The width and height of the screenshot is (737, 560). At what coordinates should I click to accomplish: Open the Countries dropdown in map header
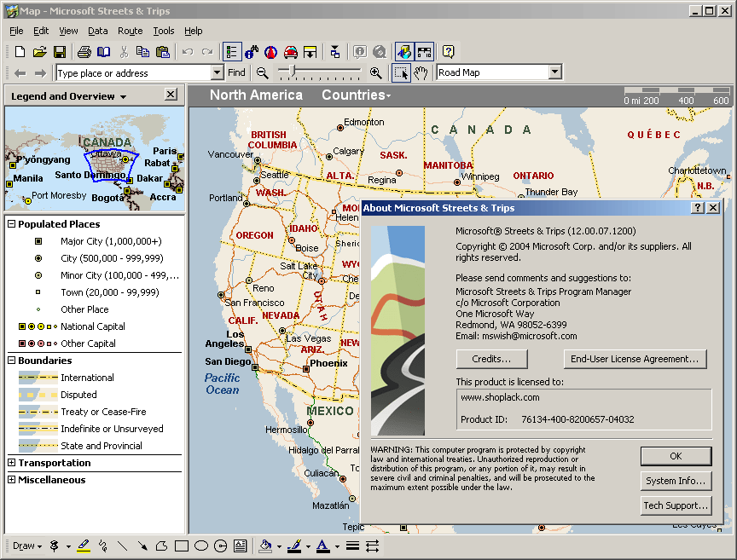tap(357, 95)
